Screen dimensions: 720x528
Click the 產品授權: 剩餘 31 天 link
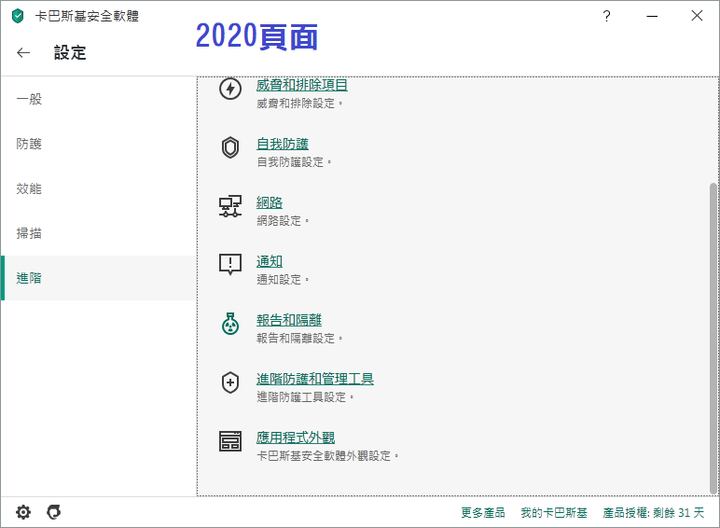point(653,512)
